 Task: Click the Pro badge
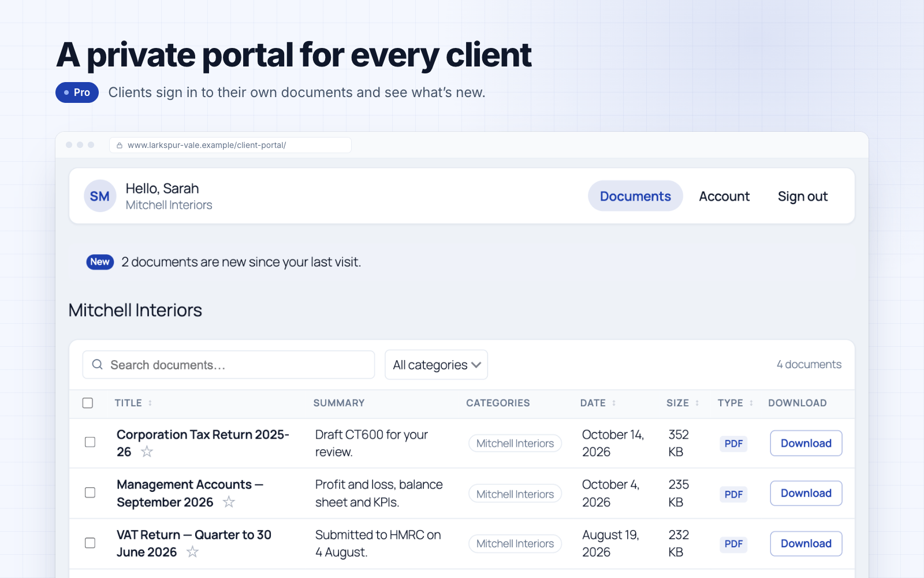coord(77,92)
